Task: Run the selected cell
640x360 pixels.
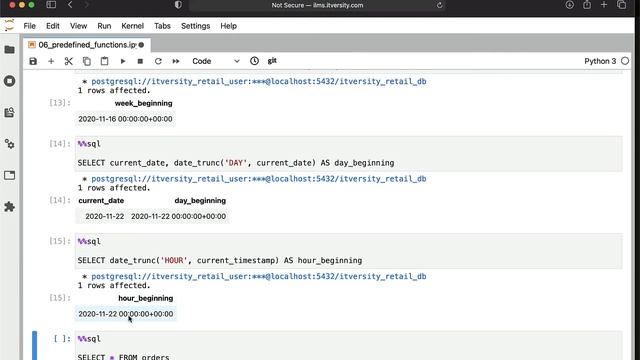Action: [x=122, y=61]
